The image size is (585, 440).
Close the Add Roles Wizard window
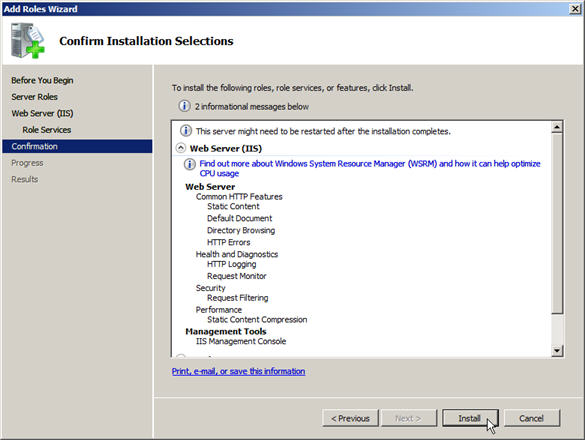pyautogui.click(x=575, y=9)
